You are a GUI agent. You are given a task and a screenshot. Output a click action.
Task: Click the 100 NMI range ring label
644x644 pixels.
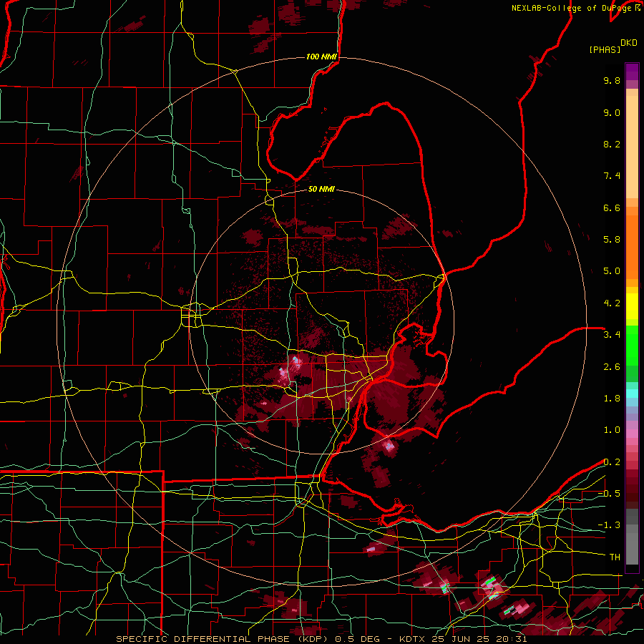[x=321, y=57]
